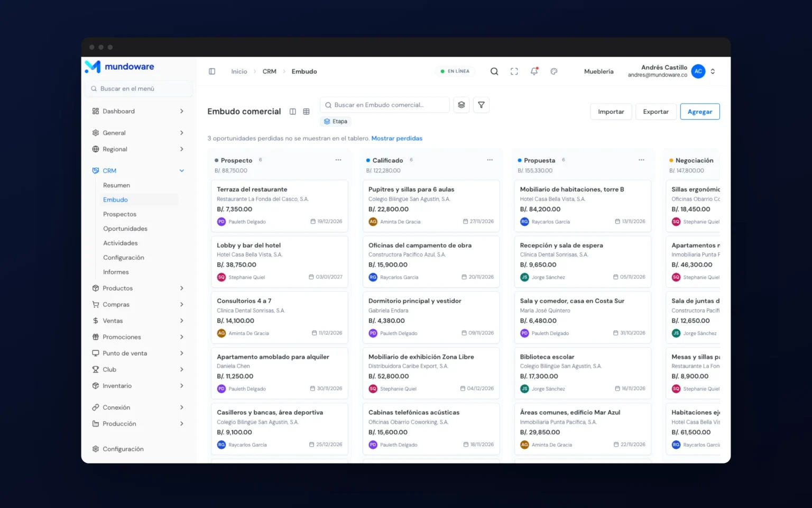
Task: Open Resumen under CRM
Action: pyautogui.click(x=116, y=185)
